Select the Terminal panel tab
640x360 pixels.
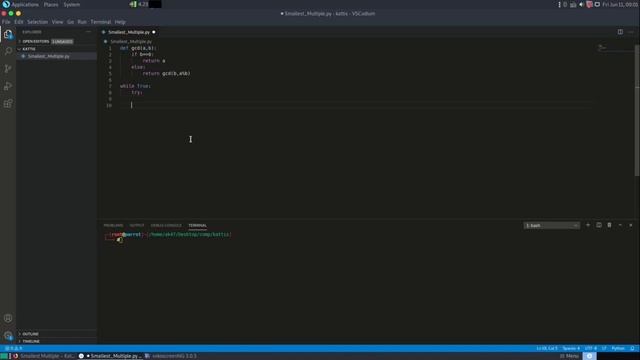(x=198, y=225)
